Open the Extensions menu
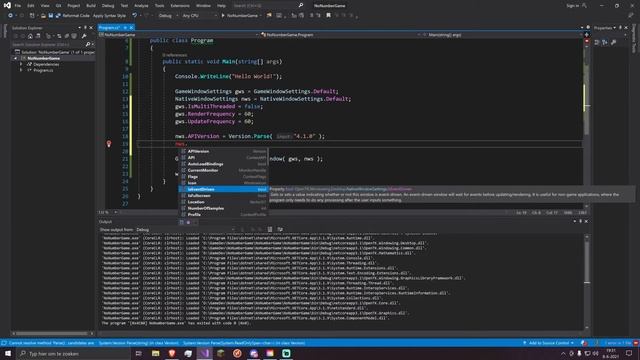The height and width of the screenshot is (360, 640). [x=180, y=6]
